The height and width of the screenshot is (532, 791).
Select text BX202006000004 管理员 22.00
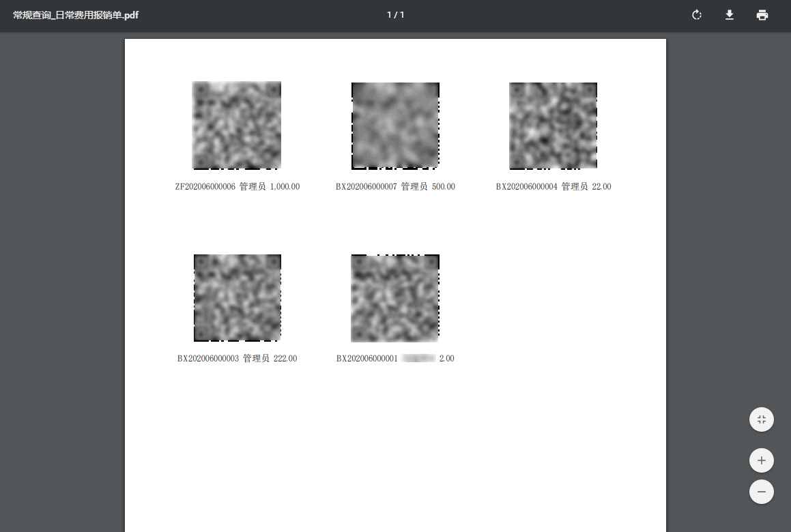tap(553, 187)
